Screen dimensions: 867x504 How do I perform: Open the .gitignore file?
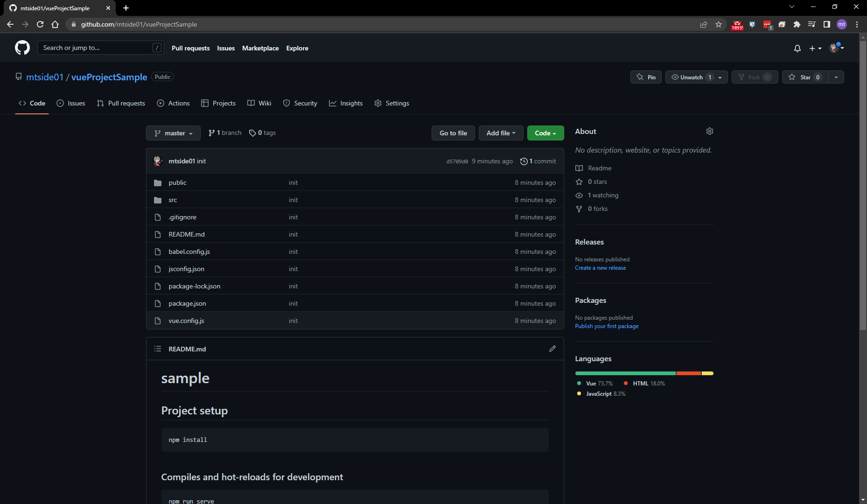coord(182,217)
